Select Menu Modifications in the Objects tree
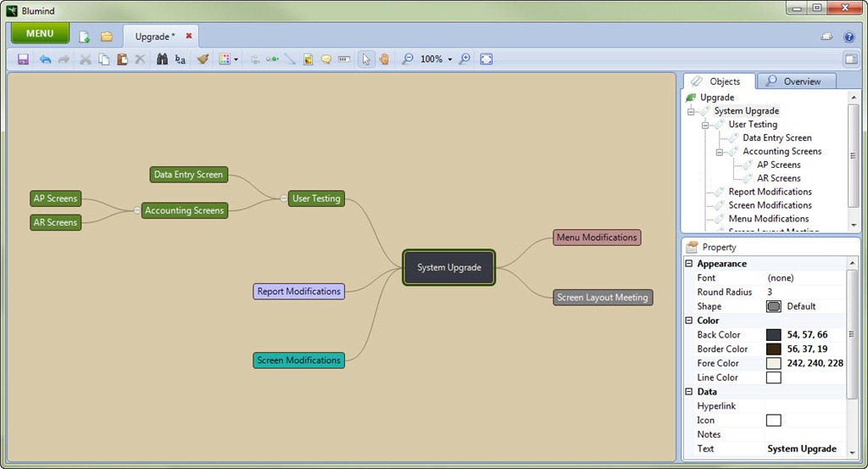Screen dimensions: 868x469 point(770,219)
